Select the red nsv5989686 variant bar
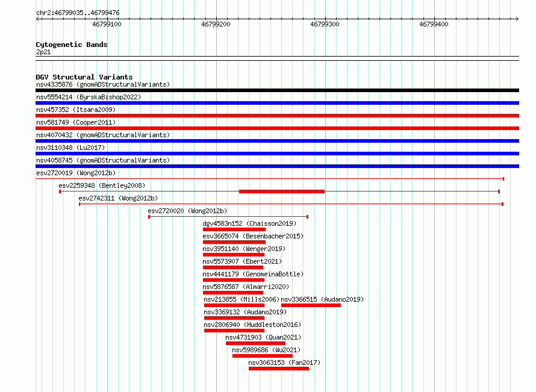 pyautogui.click(x=263, y=356)
